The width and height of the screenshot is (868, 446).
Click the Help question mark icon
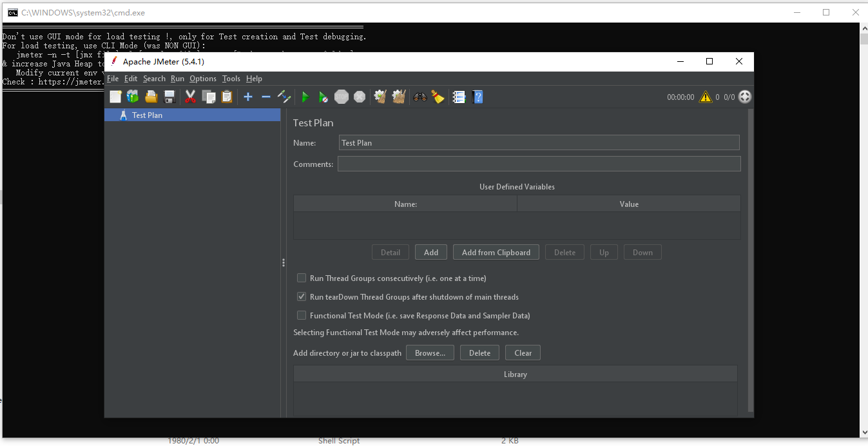click(x=477, y=97)
